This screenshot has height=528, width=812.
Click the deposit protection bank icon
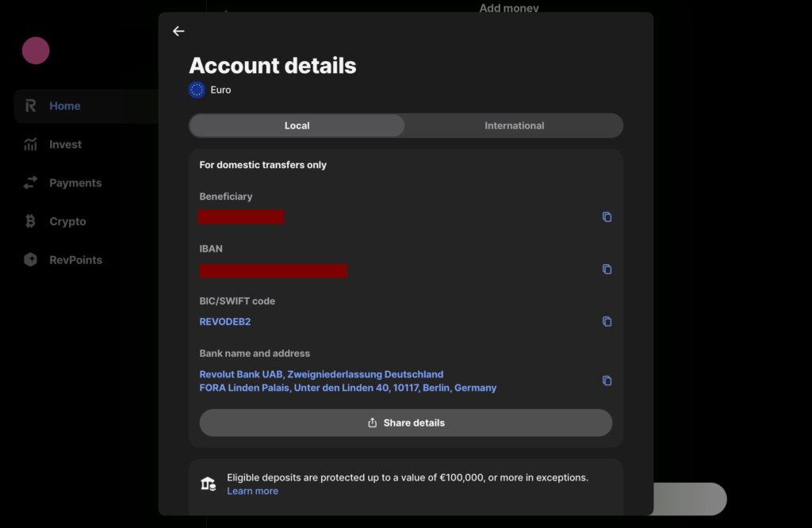click(208, 484)
